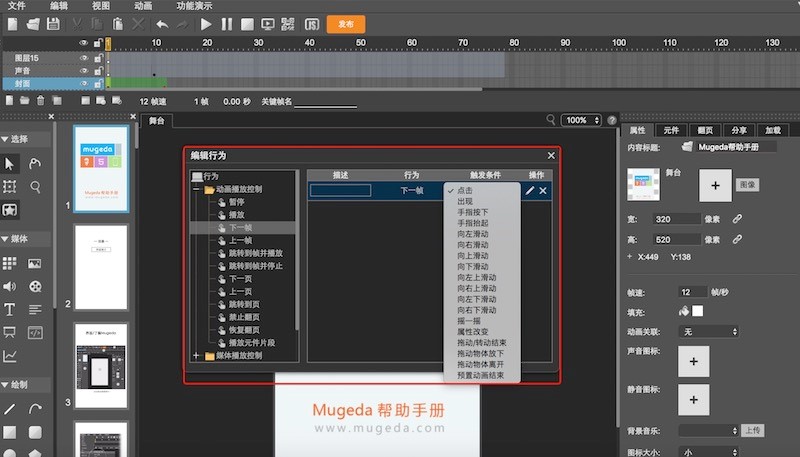Click the 上传 button for background music

[x=752, y=430]
